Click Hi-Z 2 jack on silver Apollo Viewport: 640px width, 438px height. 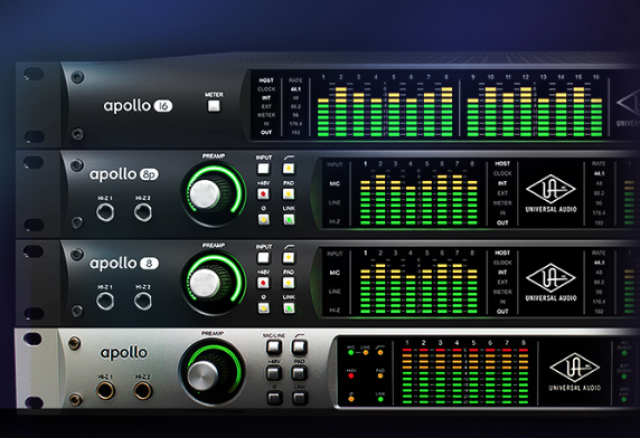(x=143, y=390)
